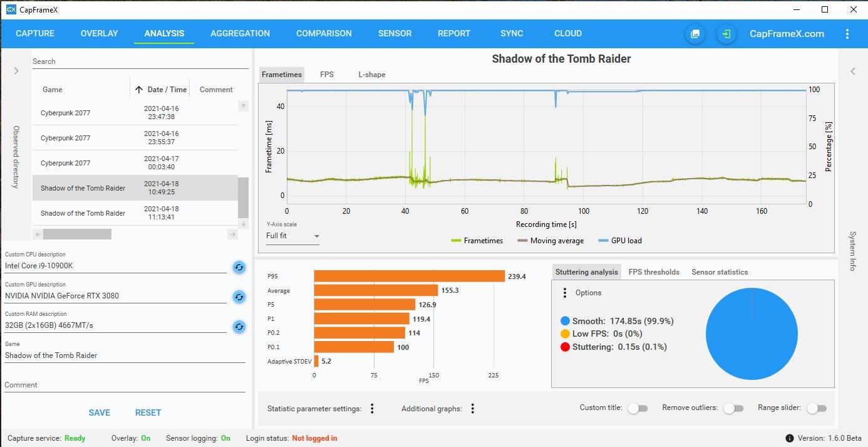868x447 pixels.
Task: Open the COMPARISON tab
Action: click(x=324, y=33)
